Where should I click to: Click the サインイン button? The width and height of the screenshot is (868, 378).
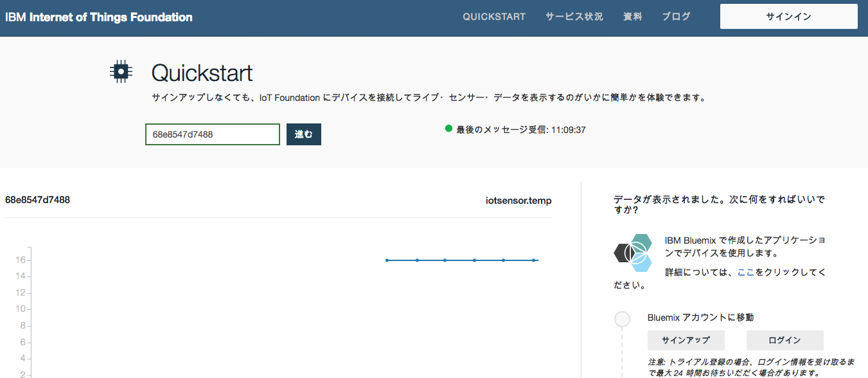coord(788,16)
